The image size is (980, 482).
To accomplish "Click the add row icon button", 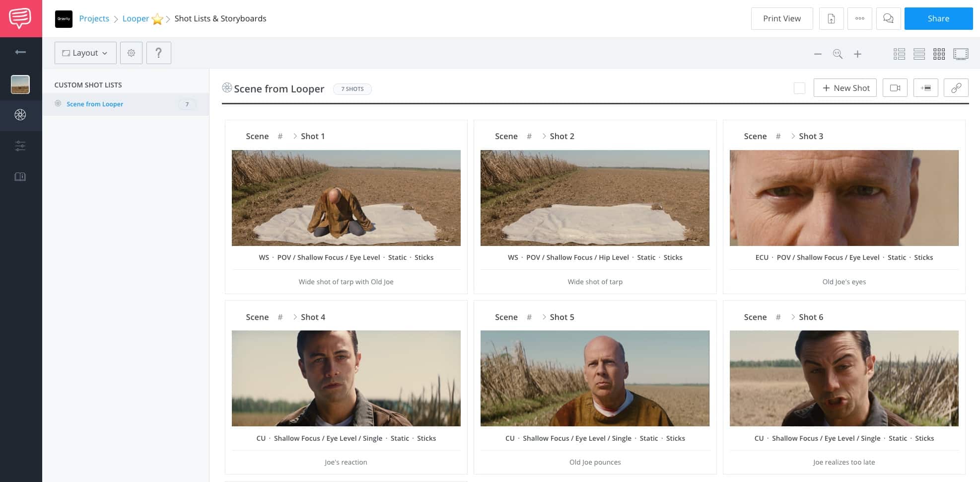I will click(x=926, y=88).
